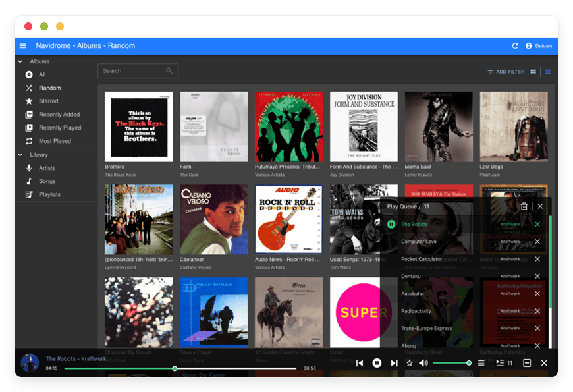The width and height of the screenshot is (573, 392).
Task: Clear the play queue with trash icon
Action: click(x=524, y=206)
